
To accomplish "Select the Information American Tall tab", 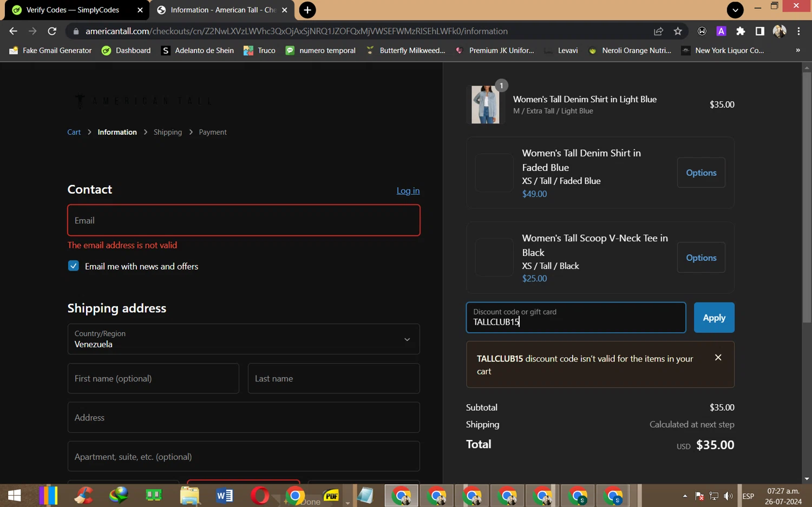I will pos(222,10).
